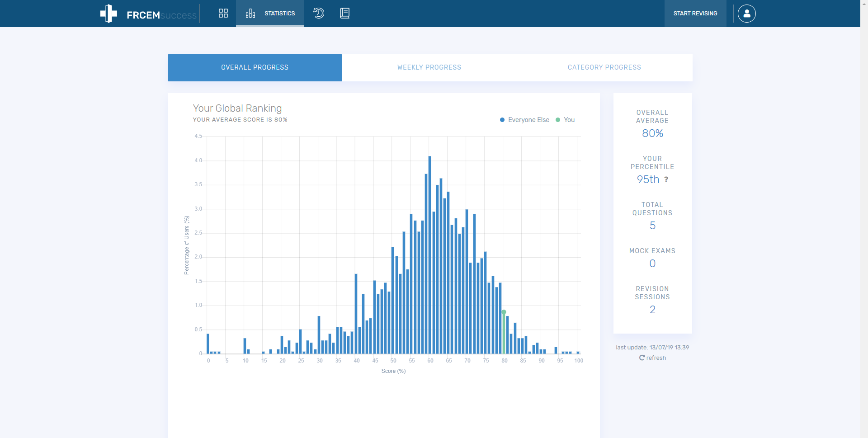Click the refresh link text

pyautogui.click(x=656, y=358)
